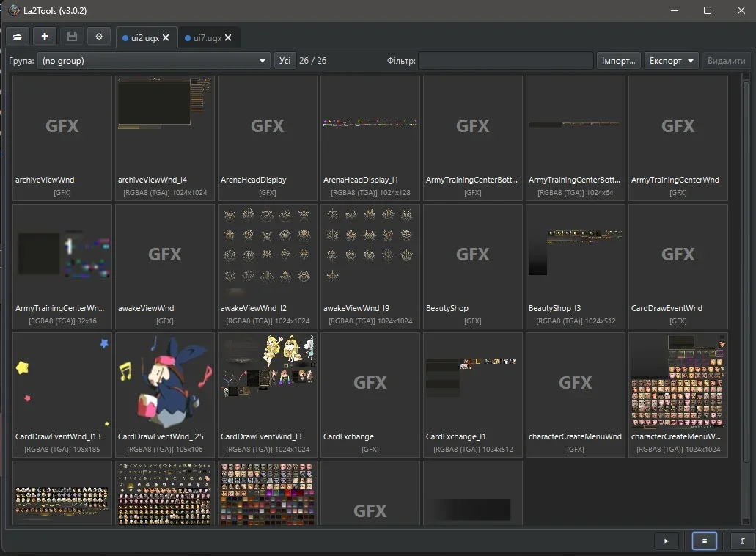Click the [RGBA8 (TGA)] 198x185 label
Viewport: 756px width, 556px height.
[x=62, y=449]
